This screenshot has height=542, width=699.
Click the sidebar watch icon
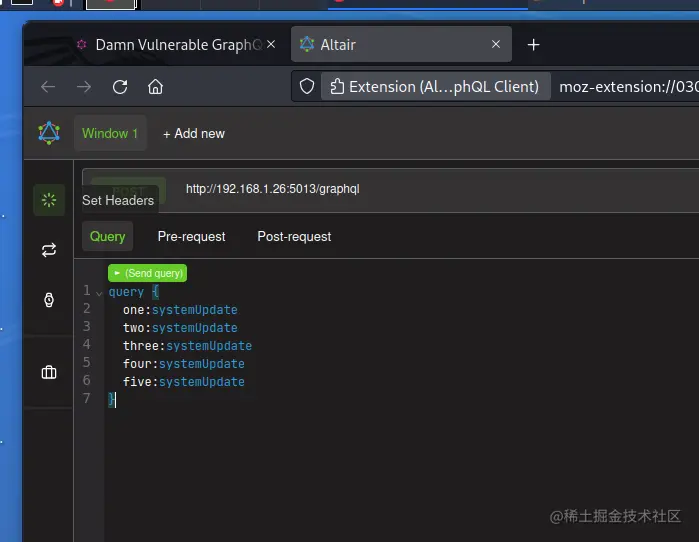coord(49,300)
